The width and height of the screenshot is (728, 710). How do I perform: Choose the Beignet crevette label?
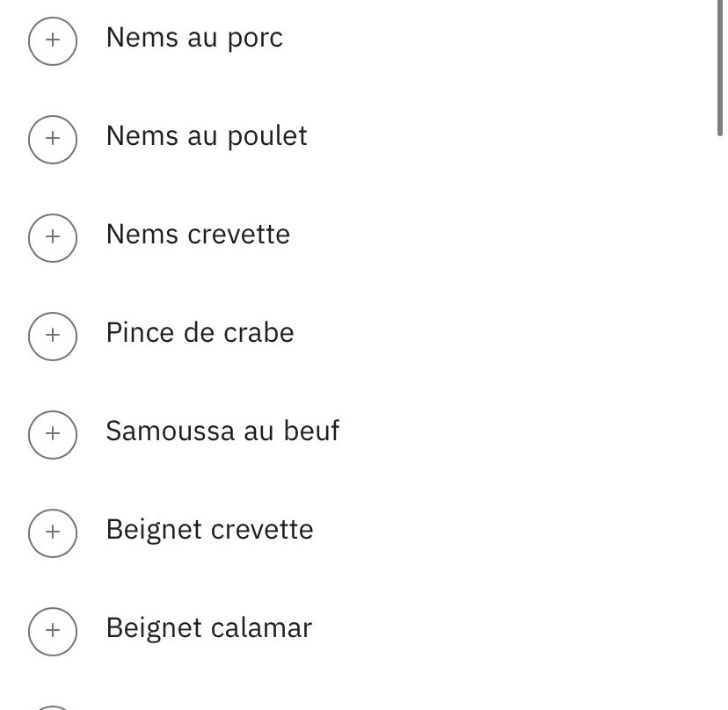(209, 531)
